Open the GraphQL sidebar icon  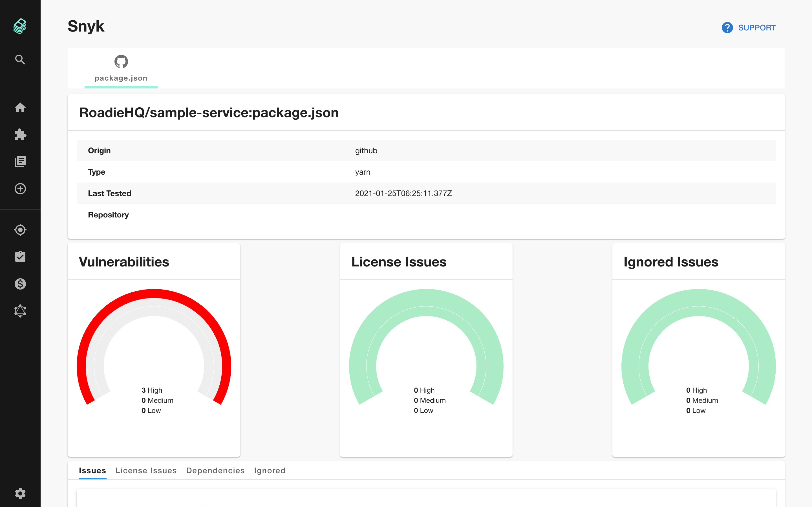20,311
